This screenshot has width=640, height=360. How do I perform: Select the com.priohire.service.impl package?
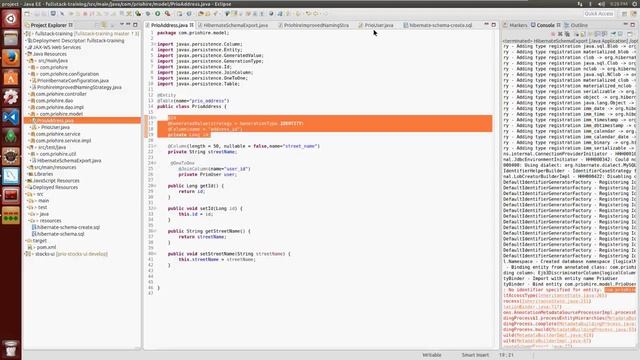(x=63, y=141)
